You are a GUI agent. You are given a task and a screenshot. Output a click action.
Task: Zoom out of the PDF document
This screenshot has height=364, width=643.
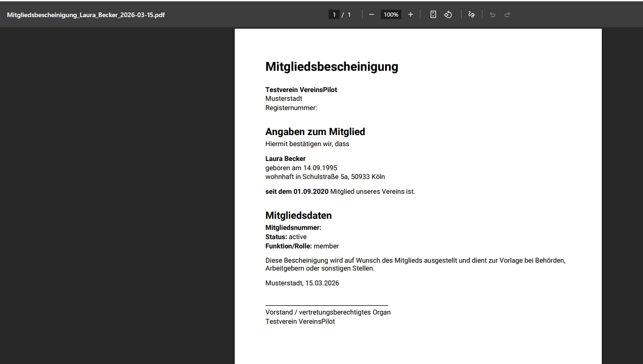[371, 14]
